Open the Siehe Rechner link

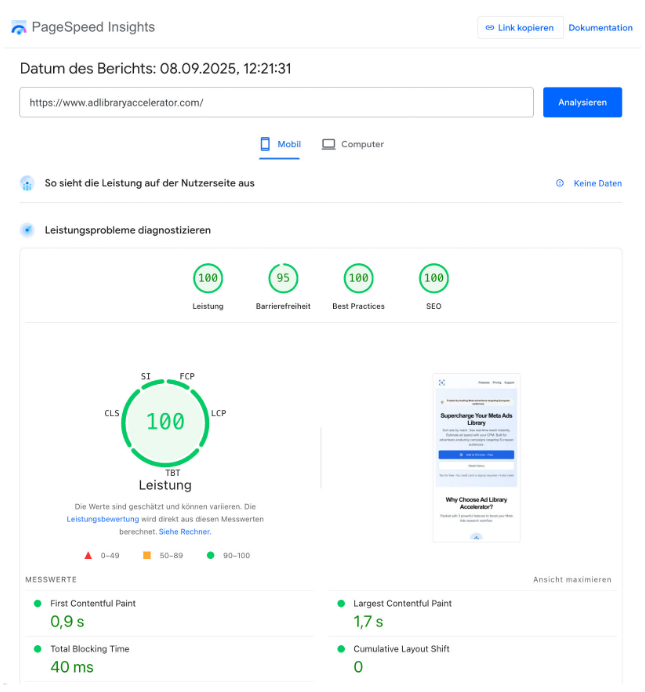coord(185,532)
